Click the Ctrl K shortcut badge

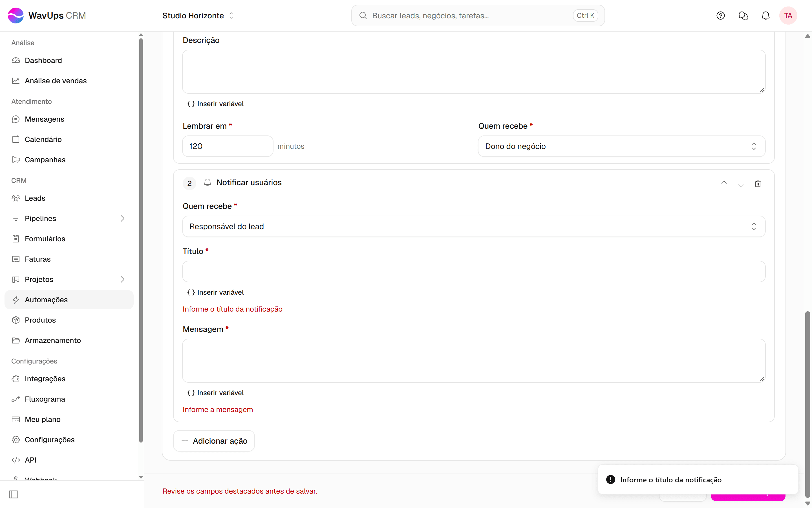click(585, 16)
